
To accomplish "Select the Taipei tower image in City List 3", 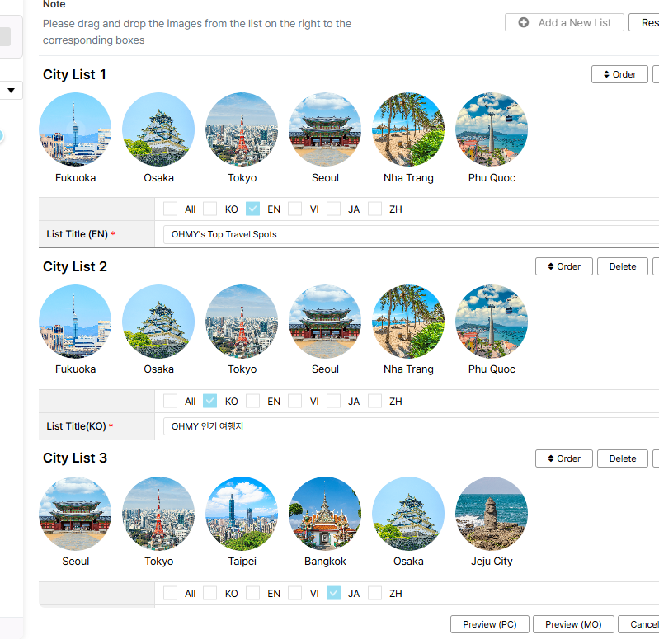I will click(x=242, y=513).
